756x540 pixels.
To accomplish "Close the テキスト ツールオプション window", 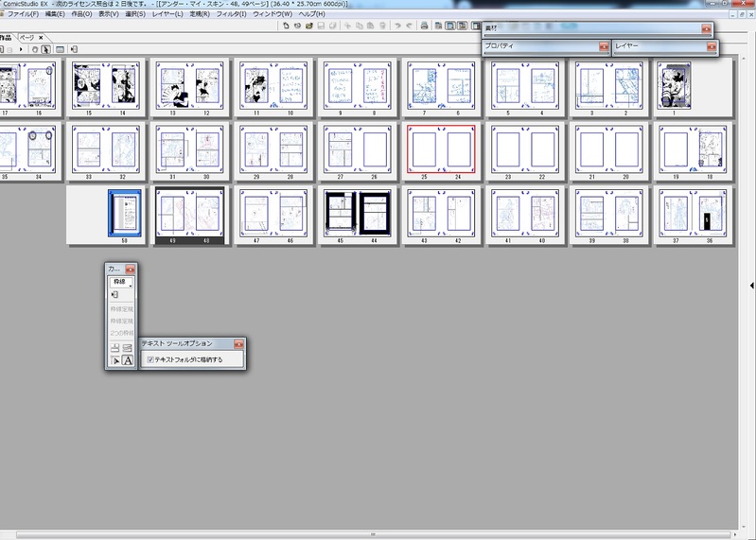I will 238,344.
